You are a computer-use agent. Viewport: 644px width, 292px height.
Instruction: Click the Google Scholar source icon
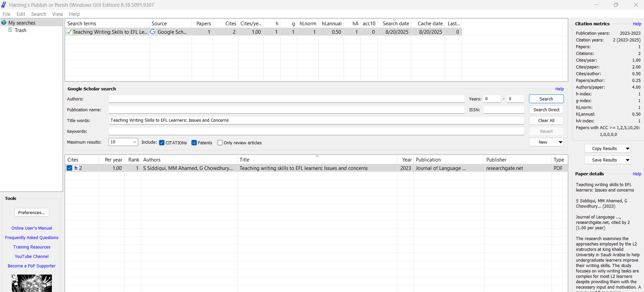click(x=153, y=32)
